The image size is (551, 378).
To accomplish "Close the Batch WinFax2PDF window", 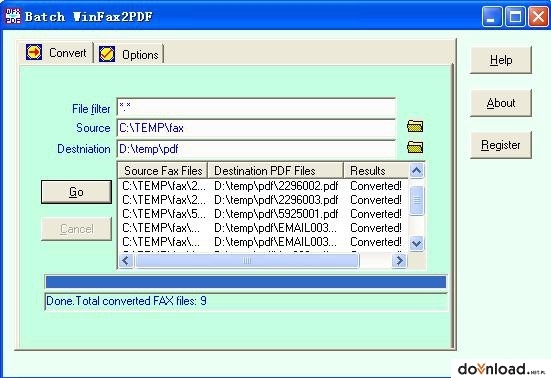I will coord(538,17).
